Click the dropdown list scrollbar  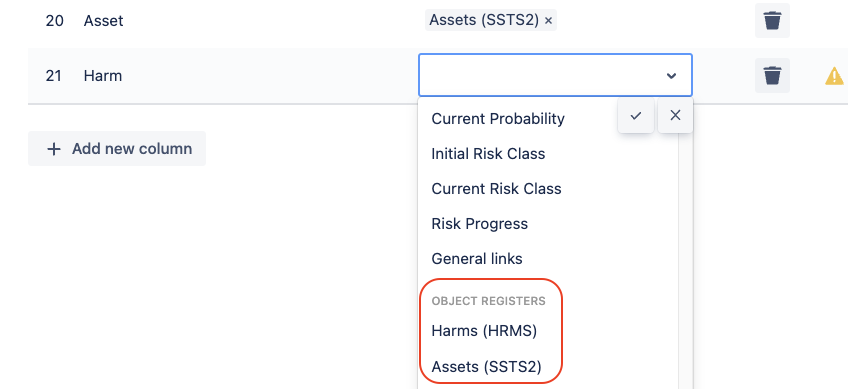[x=685, y=258]
